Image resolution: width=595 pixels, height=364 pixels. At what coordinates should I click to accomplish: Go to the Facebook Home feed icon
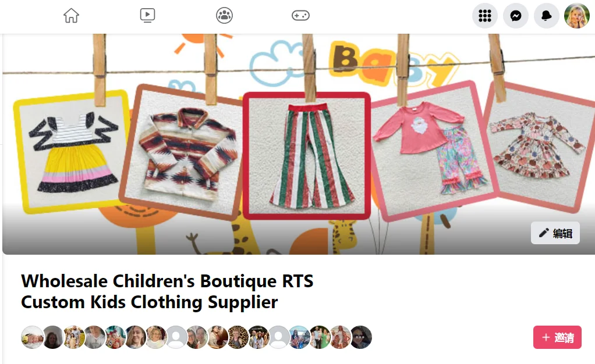pos(72,16)
